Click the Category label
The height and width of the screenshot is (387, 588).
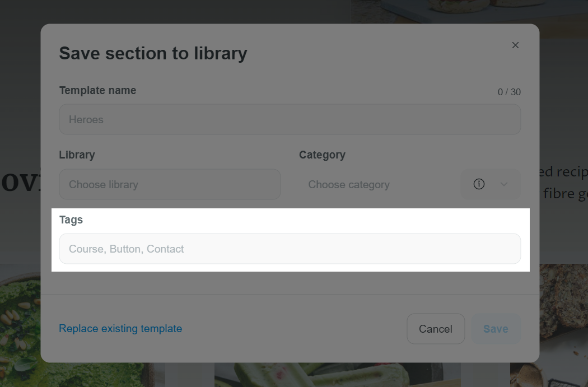[x=322, y=155]
